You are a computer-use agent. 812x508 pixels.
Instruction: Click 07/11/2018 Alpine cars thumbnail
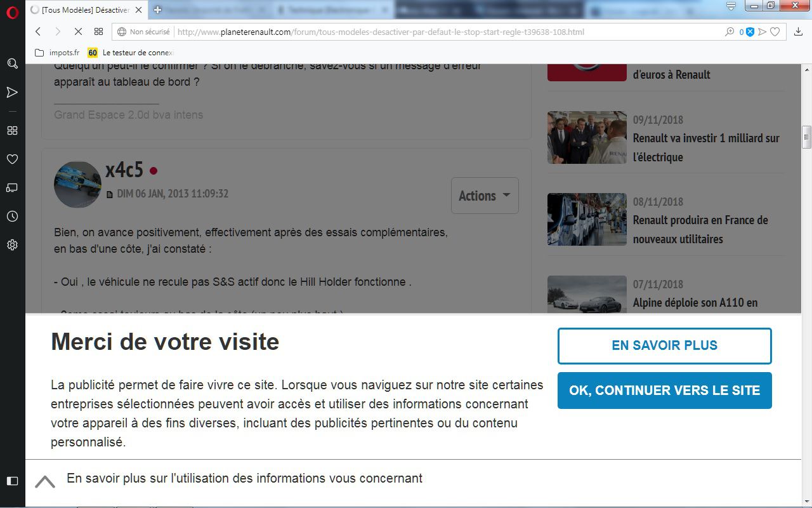tap(587, 294)
